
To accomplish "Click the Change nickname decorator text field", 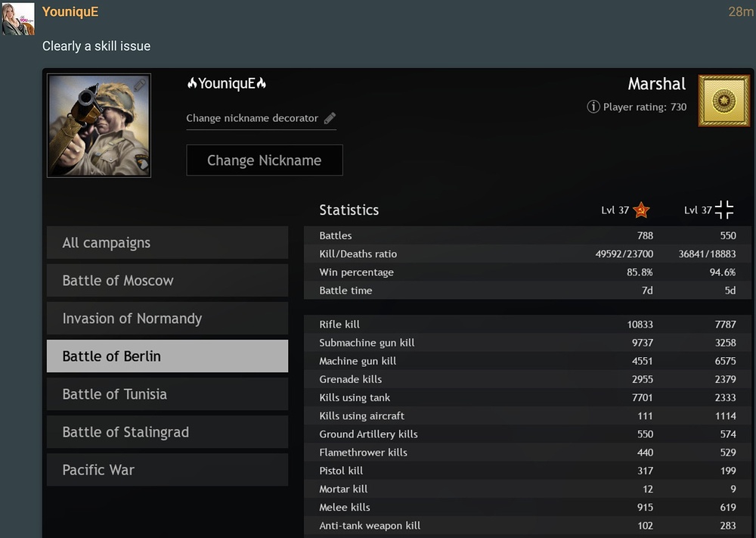I will (x=253, y=118).
